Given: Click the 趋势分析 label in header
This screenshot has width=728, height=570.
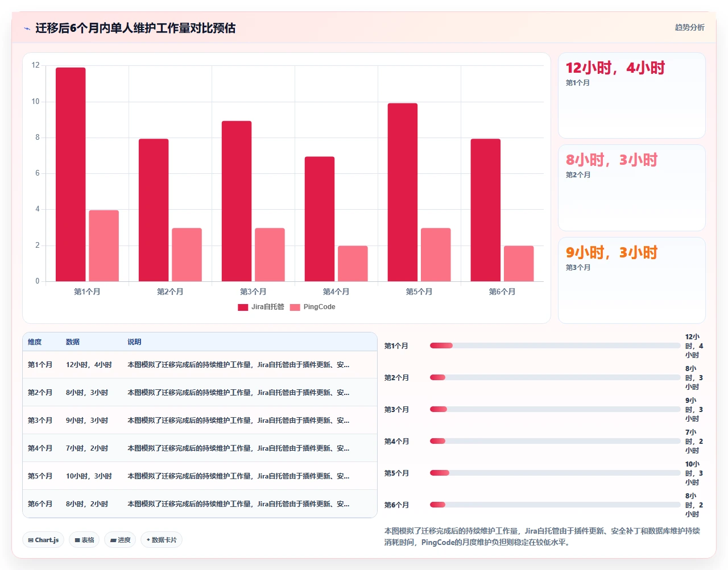Looking at the screenshot, I should point(689,27).
